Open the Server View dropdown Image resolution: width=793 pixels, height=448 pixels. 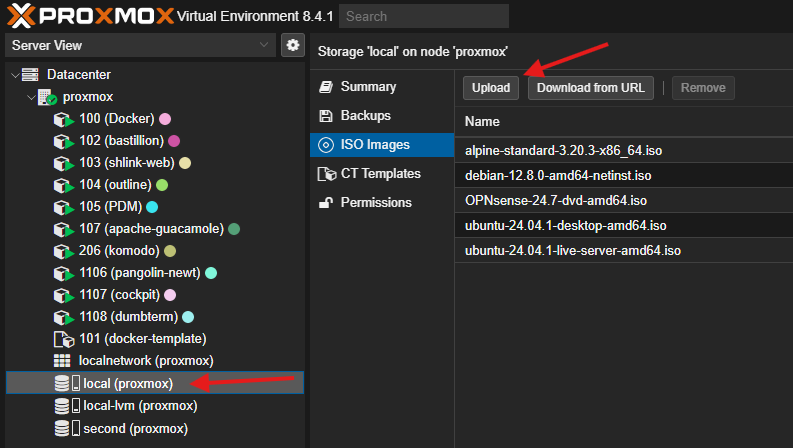pyautogui.click(x=141, y=46)
